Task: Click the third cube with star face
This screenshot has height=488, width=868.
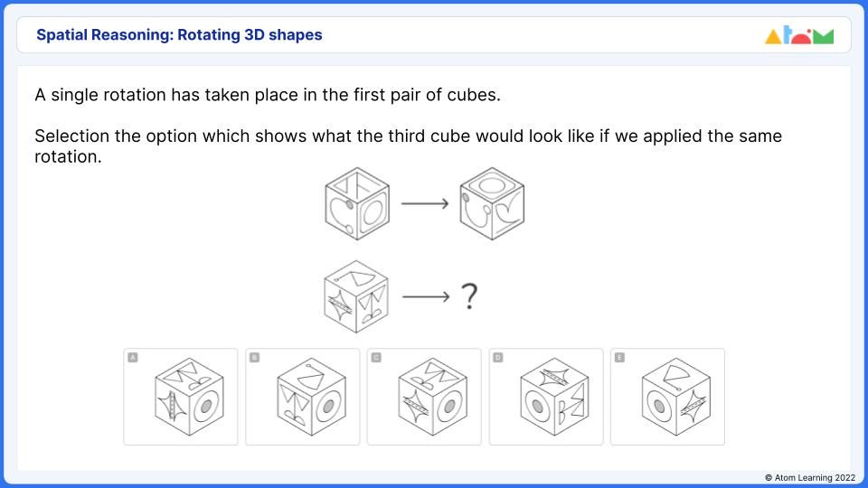Action: (x=356, y=296)
